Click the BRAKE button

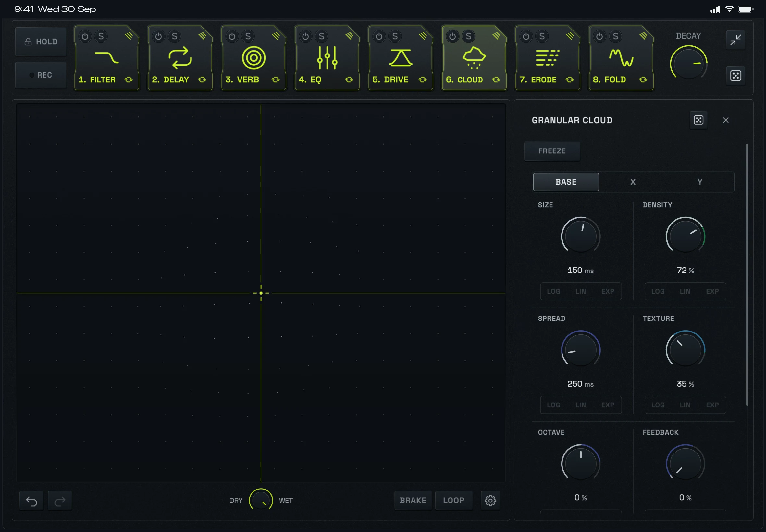coord(413,500)
